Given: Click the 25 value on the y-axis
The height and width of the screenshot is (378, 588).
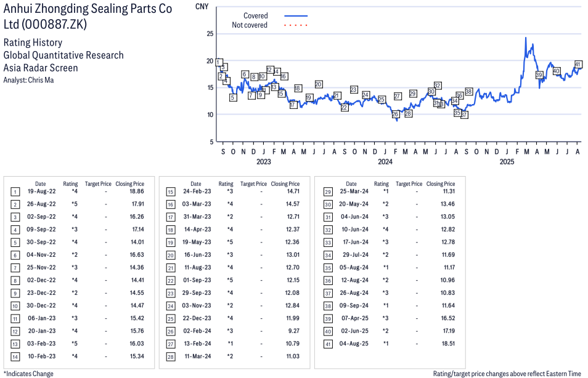Looking at the screenshot, I should coord(210,34).
